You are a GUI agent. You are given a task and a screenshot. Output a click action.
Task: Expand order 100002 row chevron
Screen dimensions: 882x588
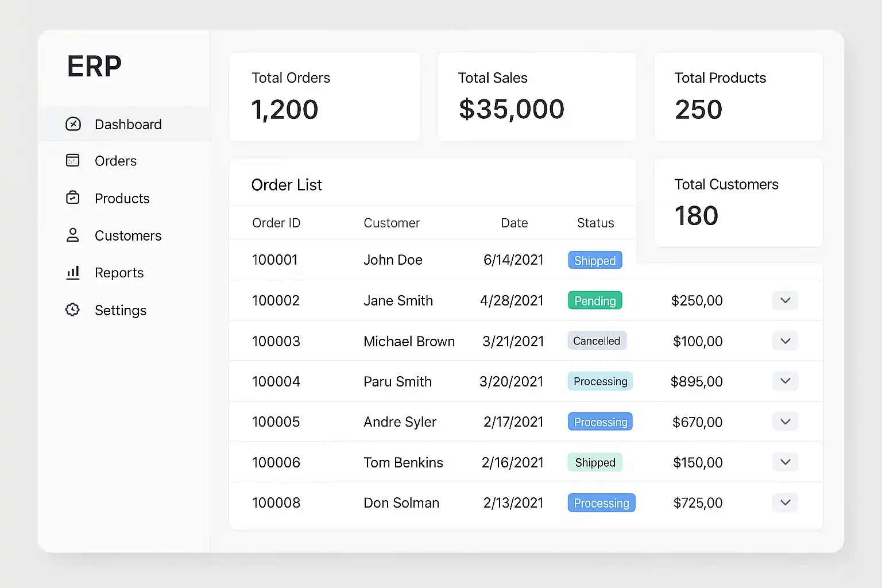click(x=785, y=300)
